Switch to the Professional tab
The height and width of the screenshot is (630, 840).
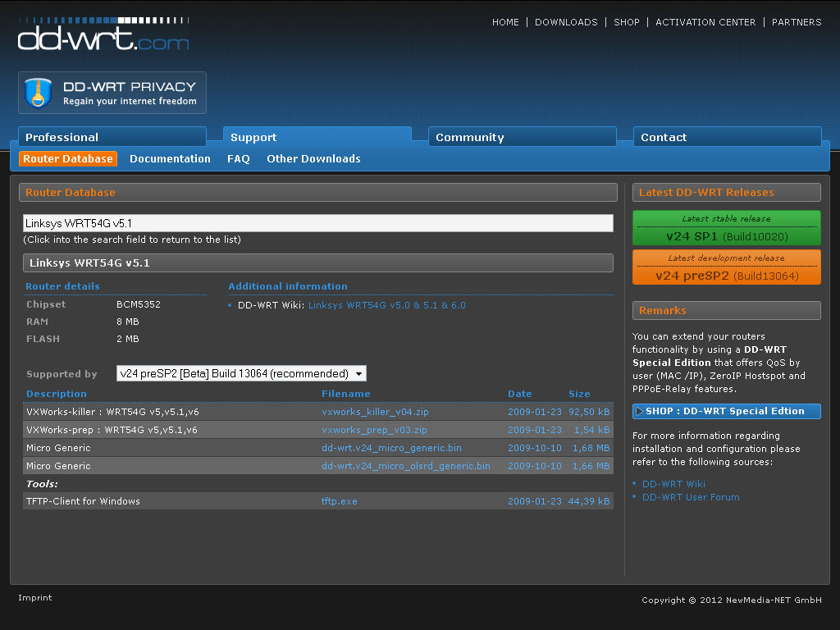point(112,137)
